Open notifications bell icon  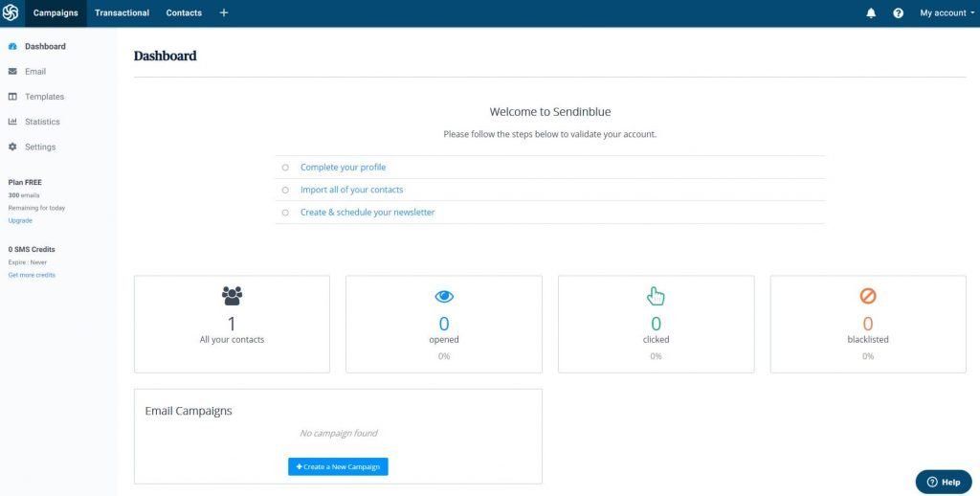871,13
